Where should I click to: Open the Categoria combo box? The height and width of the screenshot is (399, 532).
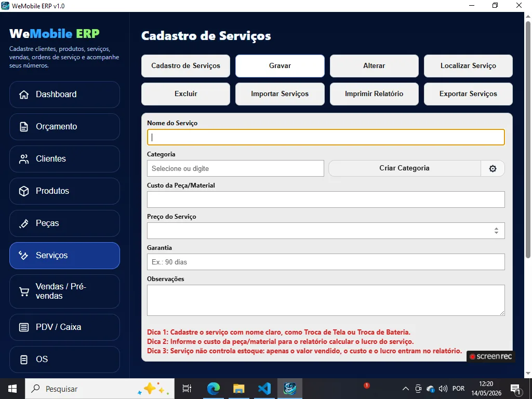235,168
